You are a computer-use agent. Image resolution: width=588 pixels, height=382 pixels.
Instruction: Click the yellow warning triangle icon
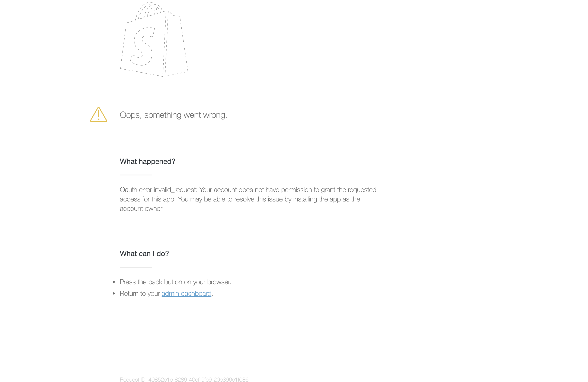pos(99,114)
